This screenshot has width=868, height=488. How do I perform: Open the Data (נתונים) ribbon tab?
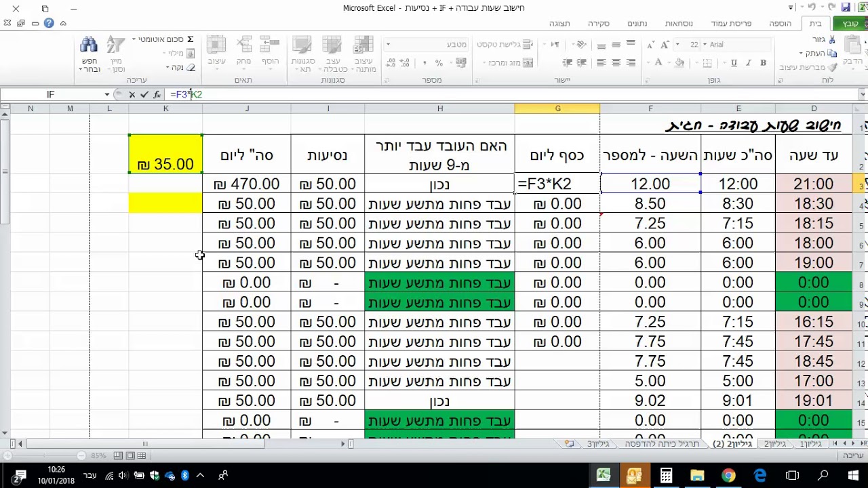[x=637, y=23]
